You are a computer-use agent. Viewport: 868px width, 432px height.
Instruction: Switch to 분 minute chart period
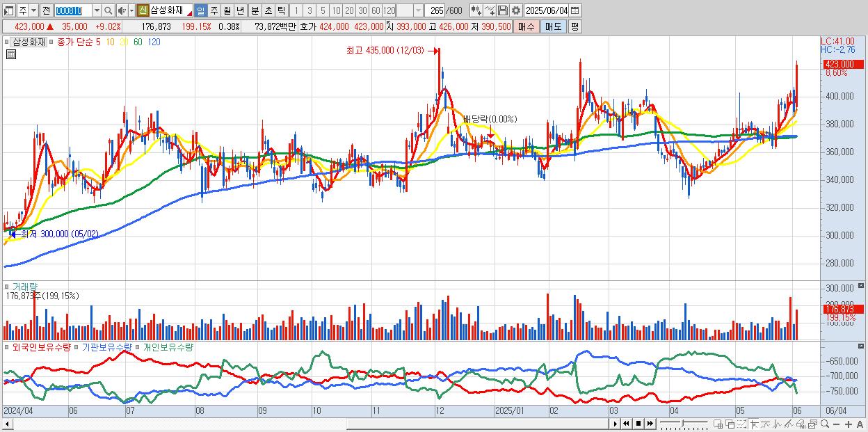click(255, 11)
